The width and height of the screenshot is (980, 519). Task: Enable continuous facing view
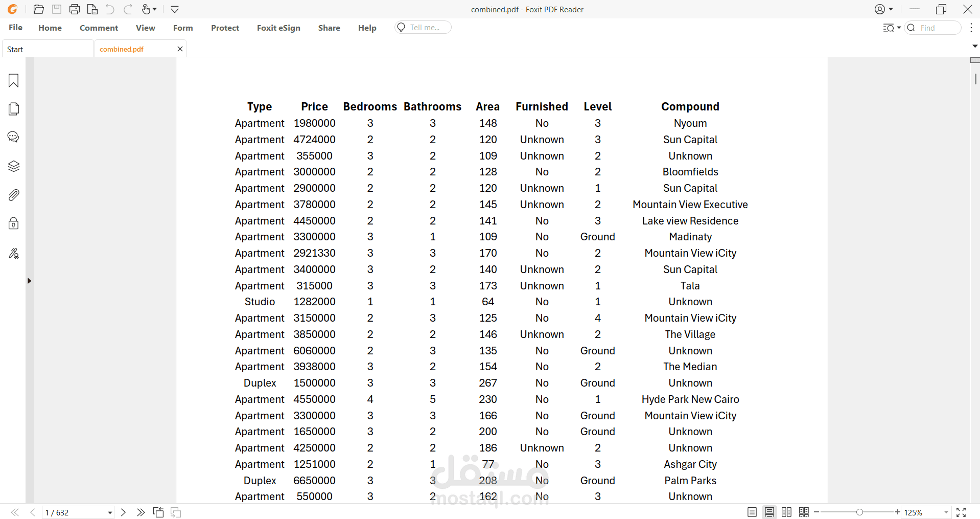(x=804, y=512)
